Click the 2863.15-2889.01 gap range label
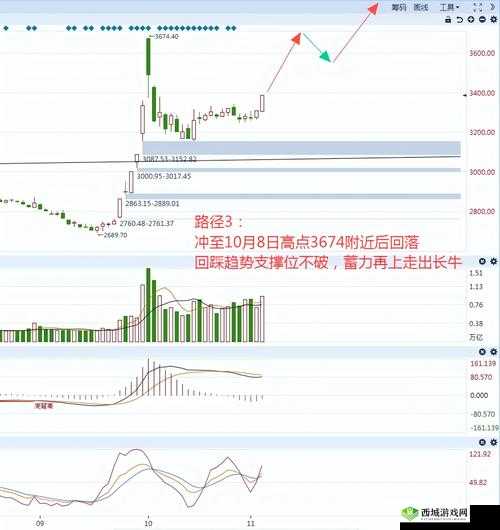The height and width of the screenshot is (530, 500). pos(152,204)
